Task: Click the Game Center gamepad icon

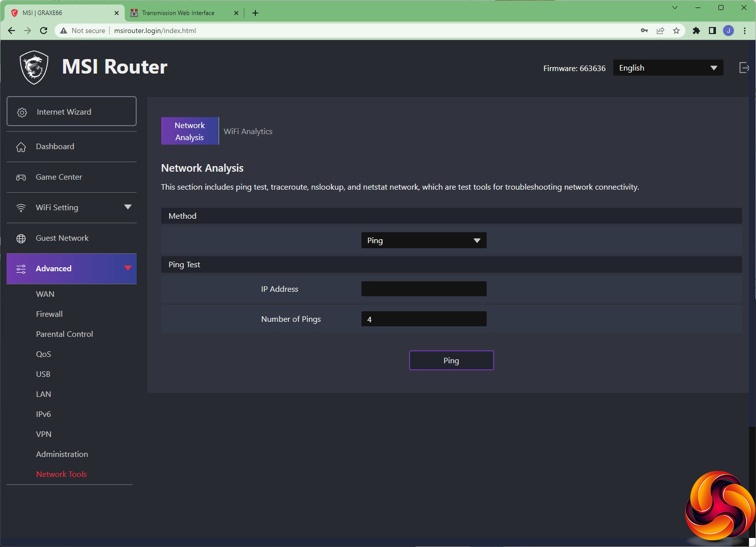Action: point(21,177)
